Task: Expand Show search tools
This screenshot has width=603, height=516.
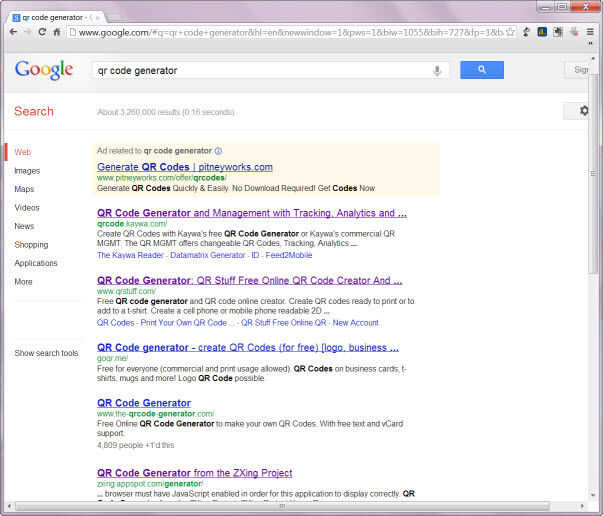Action: click(x=46, y=353)
